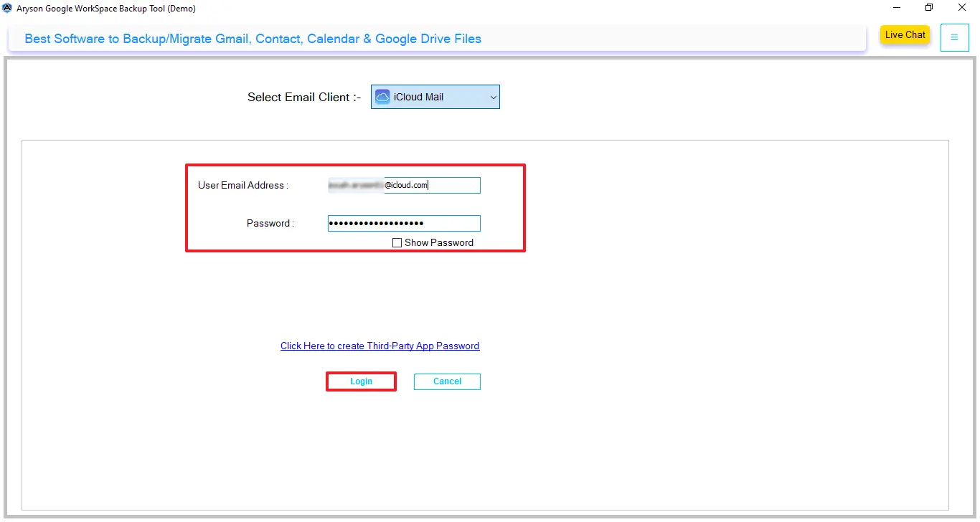Open the Third-Party App Password link

[380, 346]
